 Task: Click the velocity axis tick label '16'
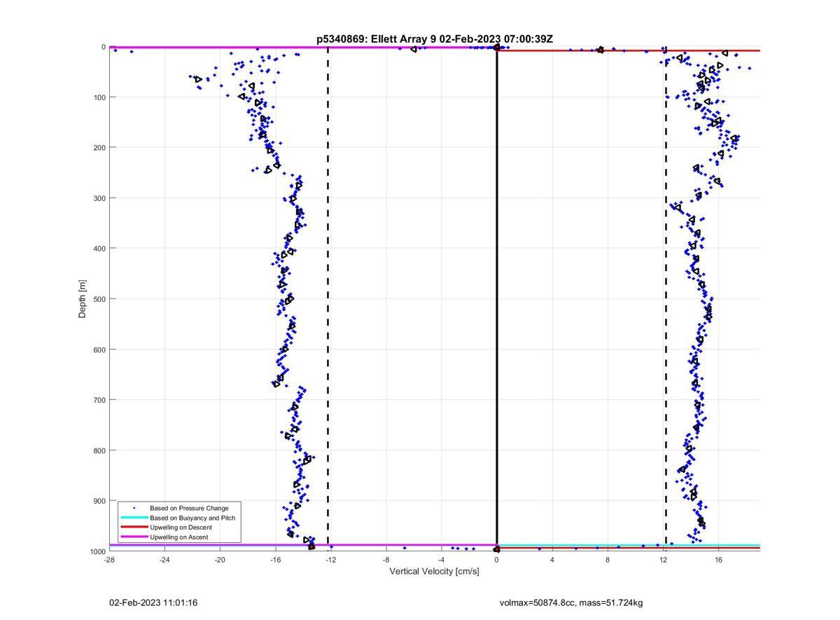718,560
